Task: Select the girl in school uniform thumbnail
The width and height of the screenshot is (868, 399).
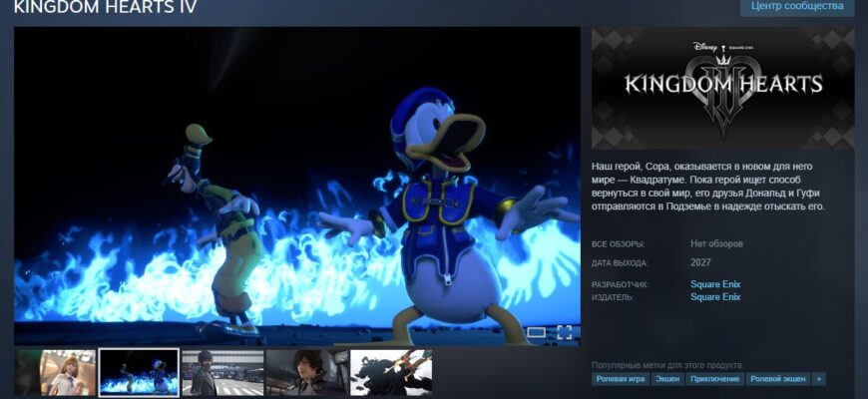Action: (55, 372)
